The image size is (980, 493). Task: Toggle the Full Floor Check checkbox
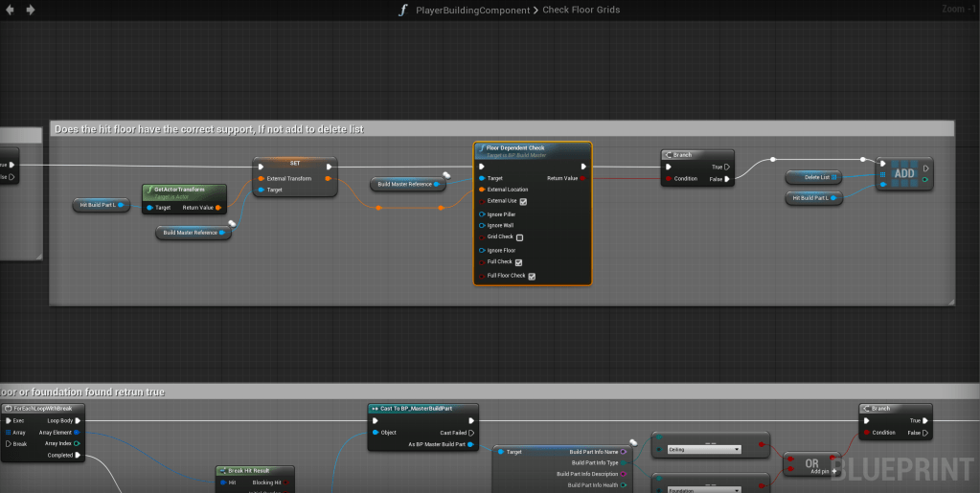pyautogui.click(x=532, y=276)
